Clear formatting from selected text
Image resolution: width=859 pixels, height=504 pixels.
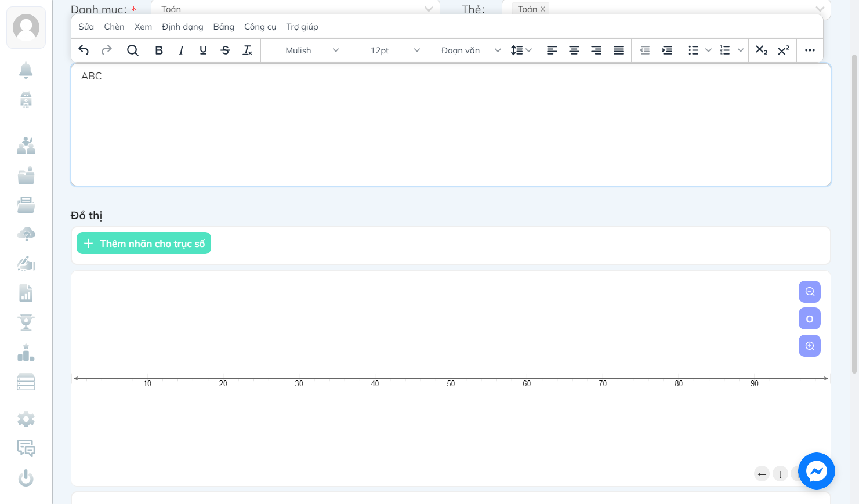click(x=248, y=50)
